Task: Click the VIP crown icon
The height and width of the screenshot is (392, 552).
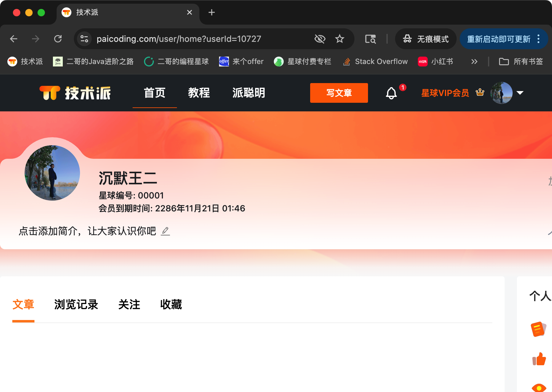Action: coord(480,93)
